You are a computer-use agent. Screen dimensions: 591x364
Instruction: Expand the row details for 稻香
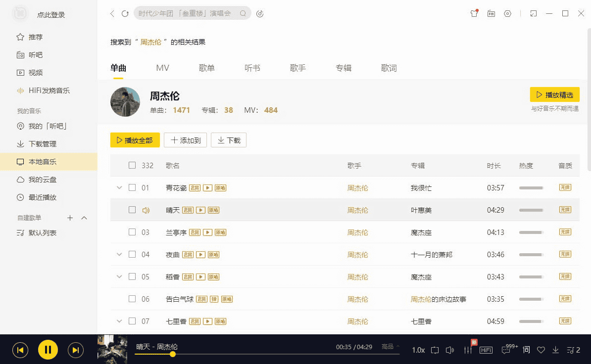[x=119, y=276]
